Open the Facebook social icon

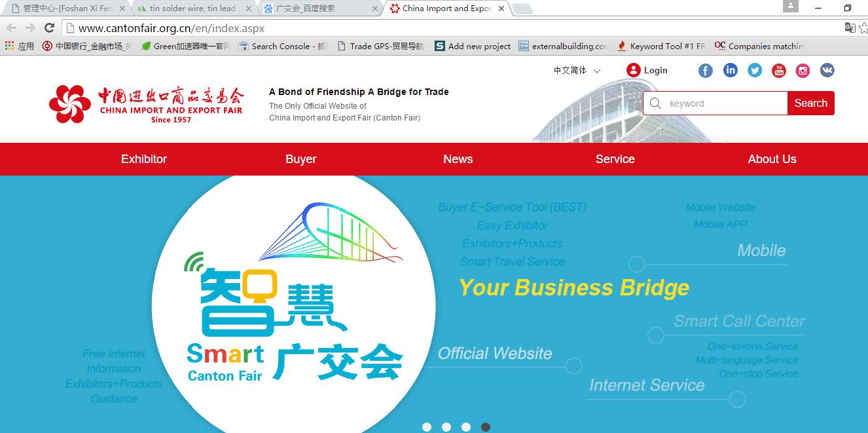(x=705, y=71)
